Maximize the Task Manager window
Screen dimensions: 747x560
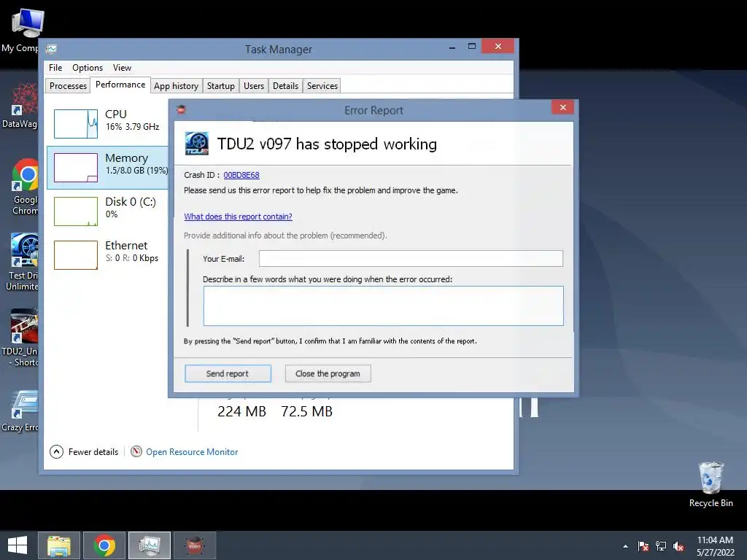(x=472, y=47)
